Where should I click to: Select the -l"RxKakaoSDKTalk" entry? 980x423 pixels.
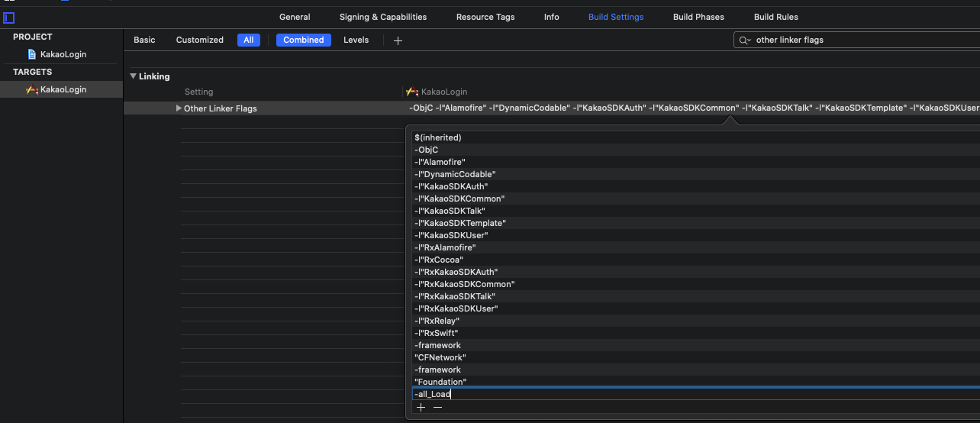coord(695,296)
